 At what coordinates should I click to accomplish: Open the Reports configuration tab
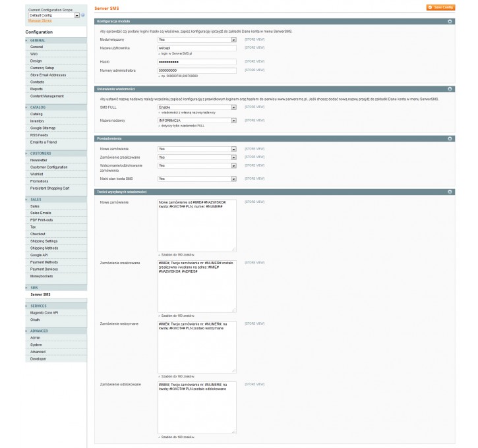click(x=56, y=89)
